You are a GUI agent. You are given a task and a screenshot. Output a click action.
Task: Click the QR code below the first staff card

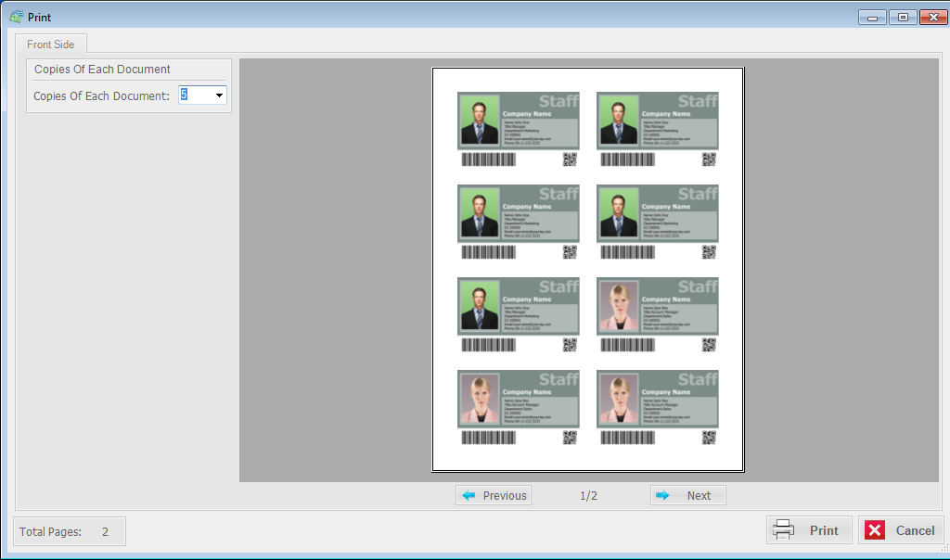(570, 159)
